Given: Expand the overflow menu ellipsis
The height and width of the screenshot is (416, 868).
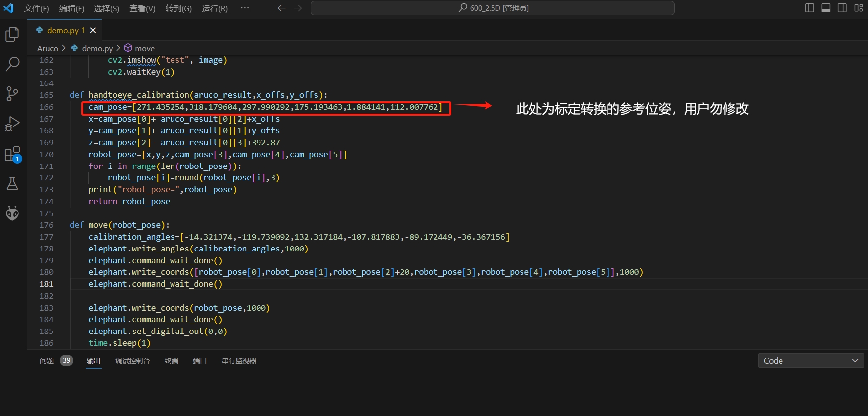Looking at the screenshot, I should pyautogui.click(x=245, y=8).
